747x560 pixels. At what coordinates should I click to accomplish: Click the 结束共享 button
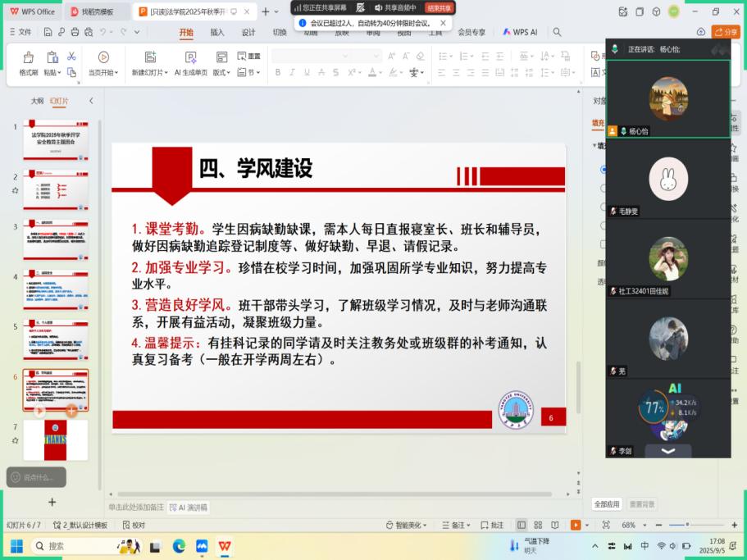(x=439, y=8)
